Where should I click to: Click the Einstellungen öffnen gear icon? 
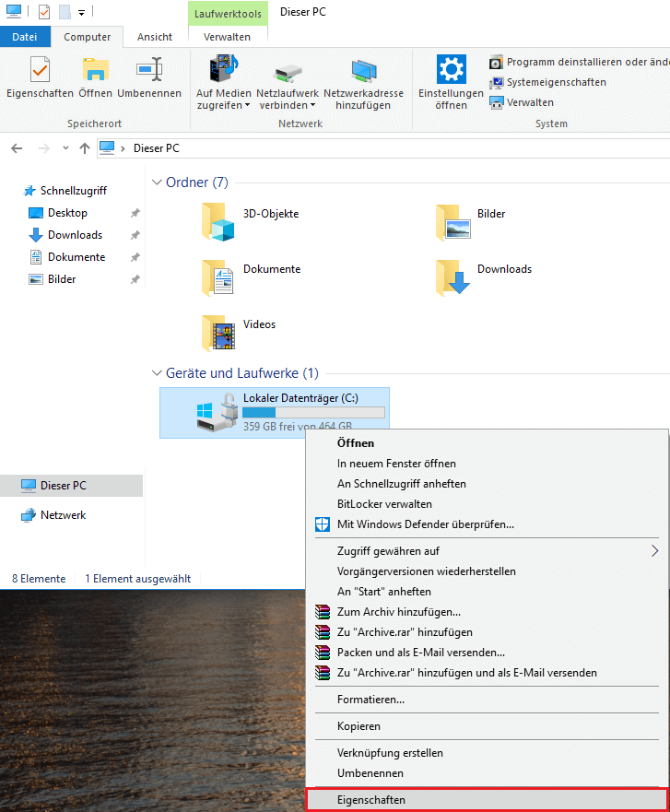click(x=451, y=69)
